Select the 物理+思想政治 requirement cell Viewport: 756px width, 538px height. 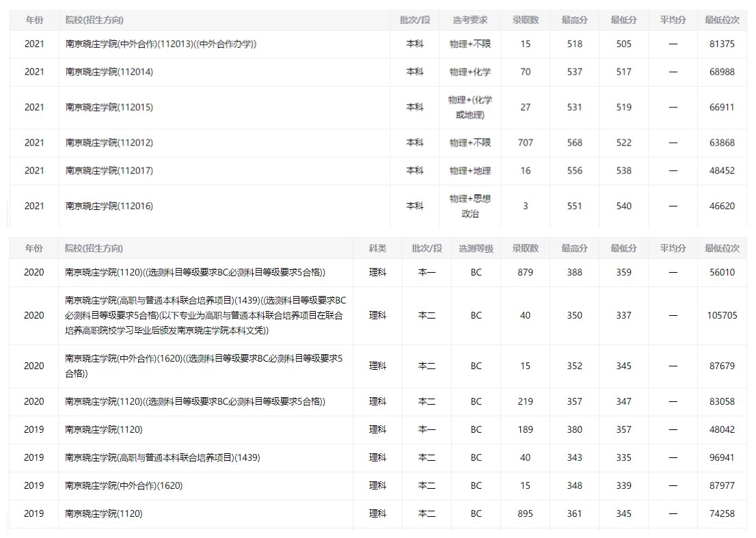(x=470, y=206)
